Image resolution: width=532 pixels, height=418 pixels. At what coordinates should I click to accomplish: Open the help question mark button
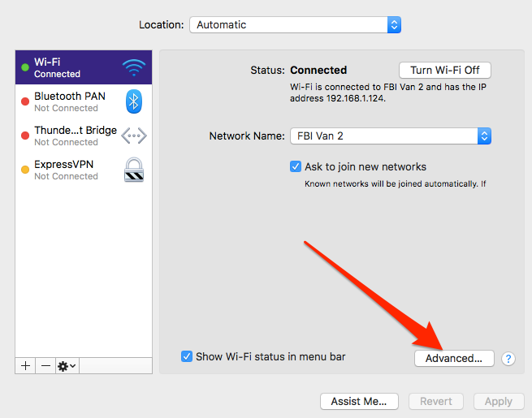(x=508, y=358)
